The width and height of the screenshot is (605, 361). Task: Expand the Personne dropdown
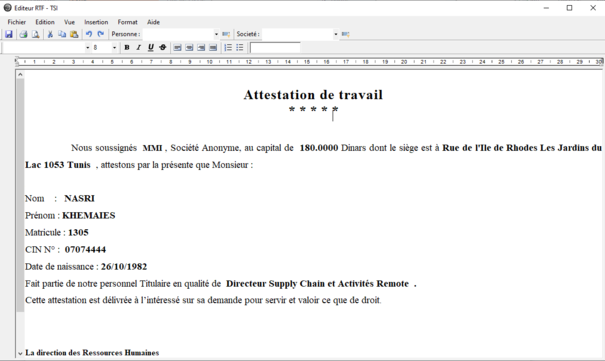point(216,34)
